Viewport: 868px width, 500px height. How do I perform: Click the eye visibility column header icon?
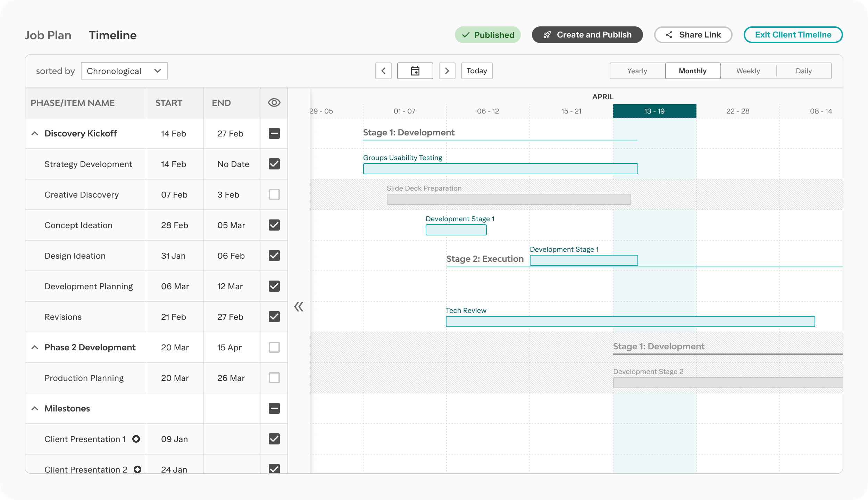[x=274, y=102]
